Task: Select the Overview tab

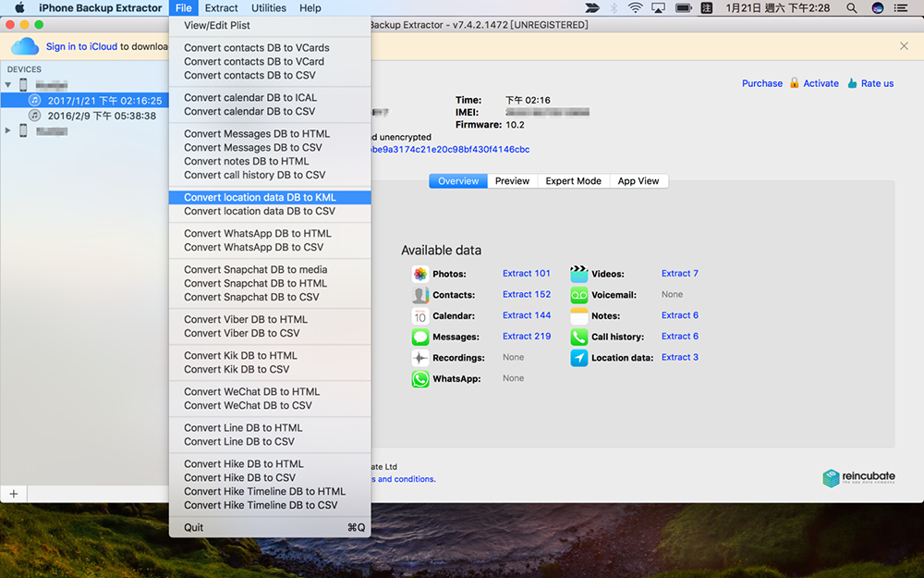Action: click(458, 181)
